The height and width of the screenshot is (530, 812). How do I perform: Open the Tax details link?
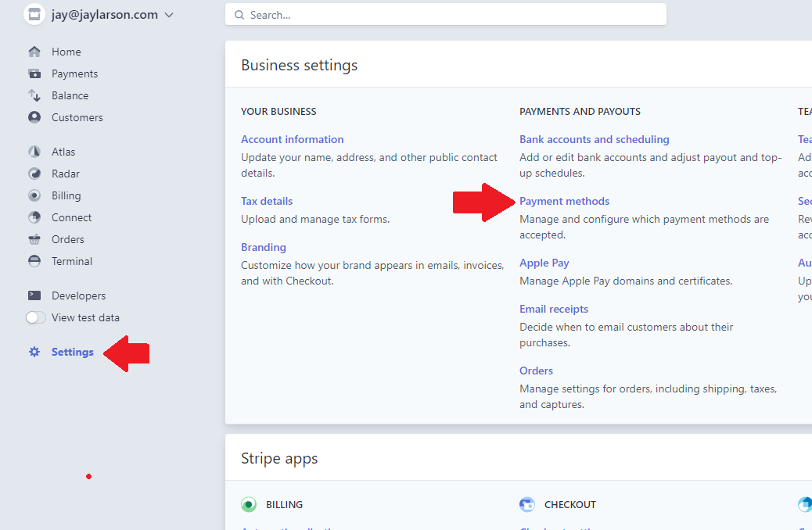coord(267,201)
